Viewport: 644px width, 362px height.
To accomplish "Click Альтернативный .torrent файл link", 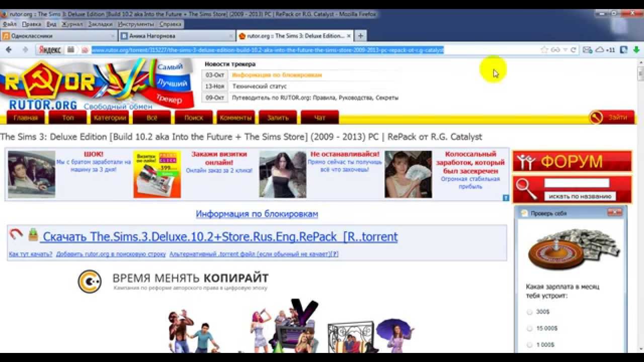I will 254,254.
